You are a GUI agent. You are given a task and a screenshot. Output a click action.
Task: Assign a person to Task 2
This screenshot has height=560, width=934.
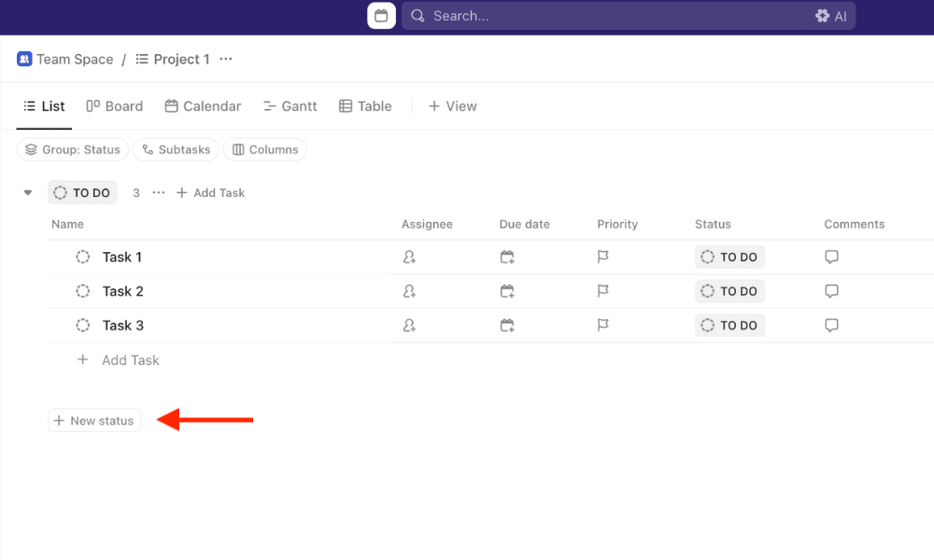click(x=409, y=291)
